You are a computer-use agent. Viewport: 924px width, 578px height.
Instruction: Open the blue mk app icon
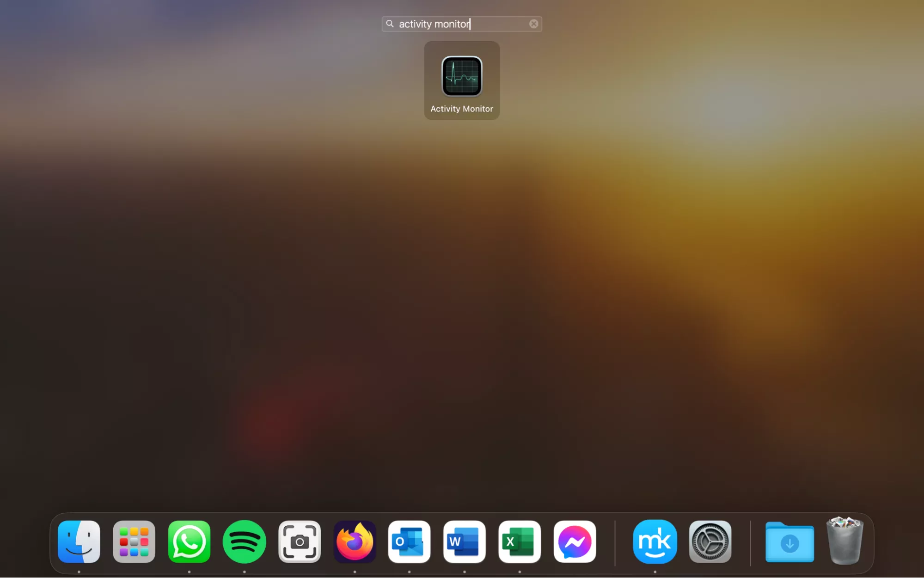(x=655, y=541)
